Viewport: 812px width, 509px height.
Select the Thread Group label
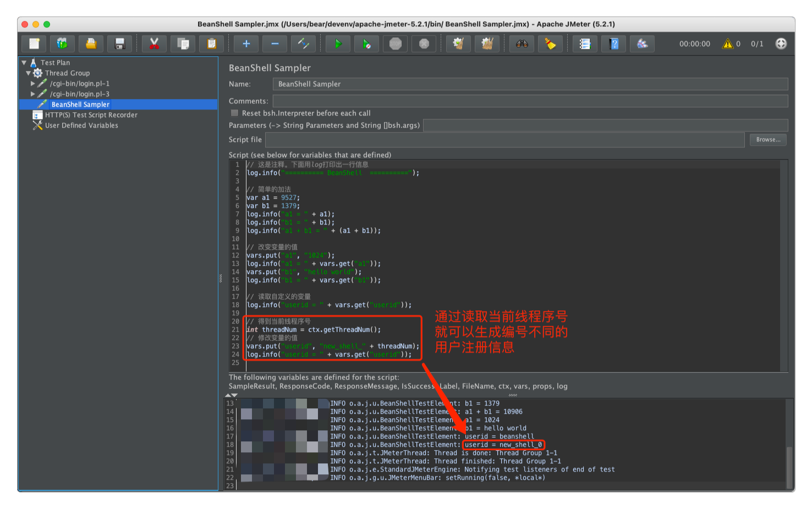[67, 73]
